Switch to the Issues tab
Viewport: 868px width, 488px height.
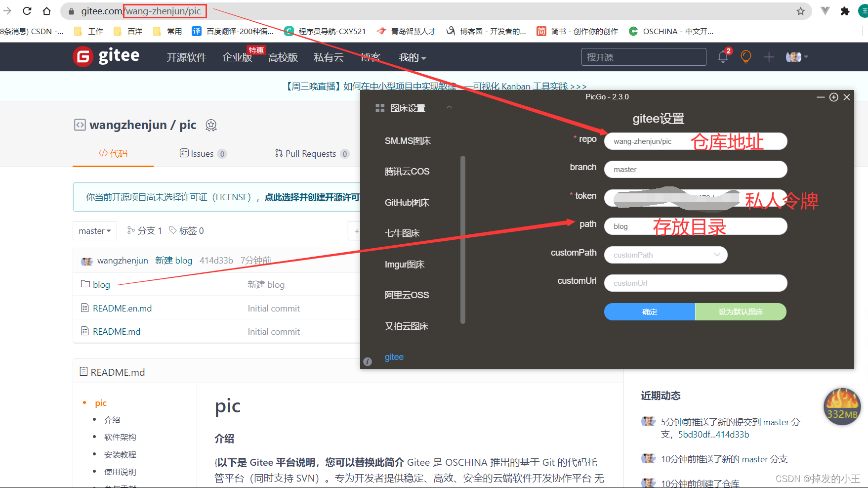tap(203, 153)
